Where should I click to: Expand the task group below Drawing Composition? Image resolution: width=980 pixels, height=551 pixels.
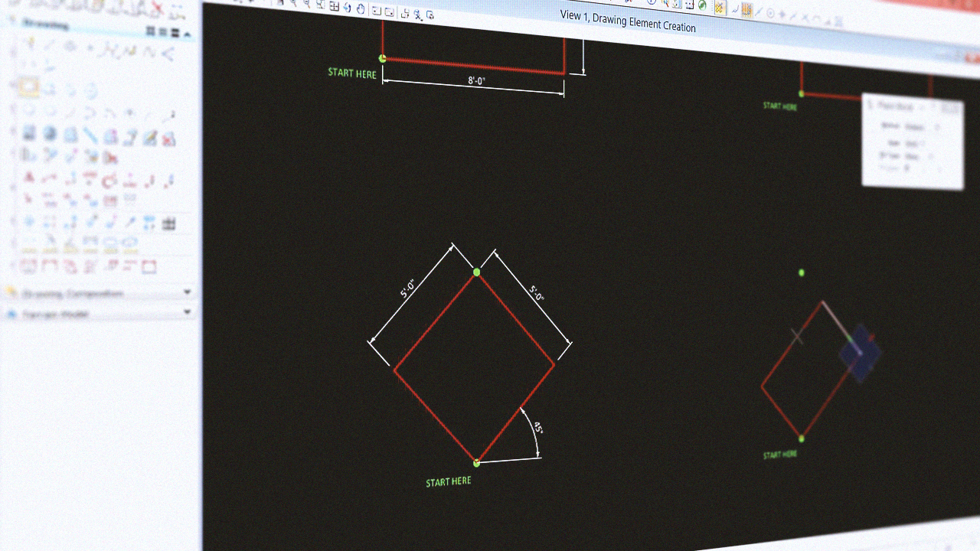pos(188,312)
